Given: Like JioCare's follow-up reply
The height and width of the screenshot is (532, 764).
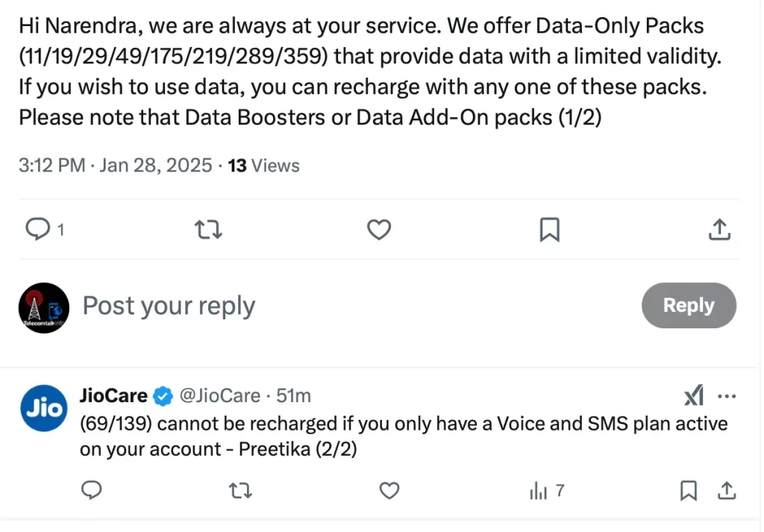Looking at the screenshot, I should 389,491.
